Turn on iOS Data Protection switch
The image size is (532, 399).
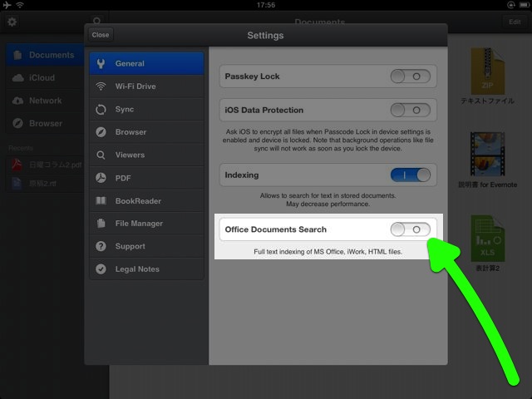[x=410, y=110]
